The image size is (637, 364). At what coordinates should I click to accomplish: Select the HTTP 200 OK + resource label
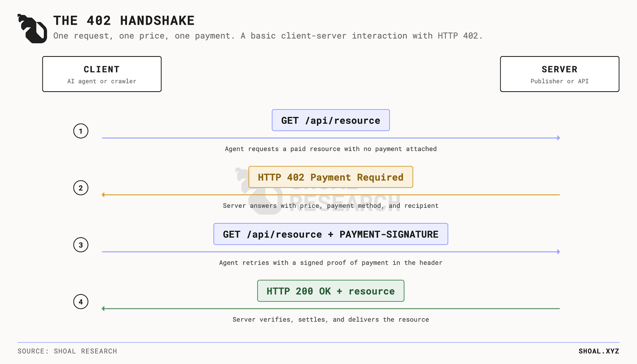331,291
